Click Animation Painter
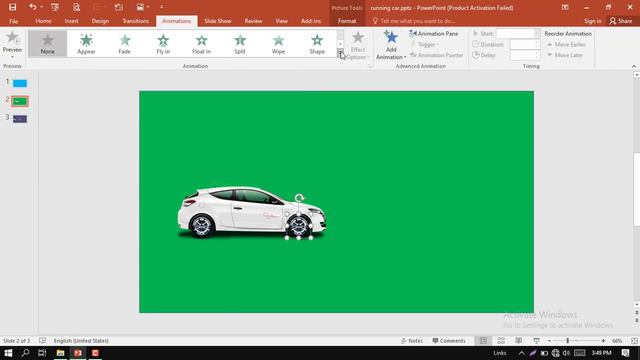 pos(436,55)
